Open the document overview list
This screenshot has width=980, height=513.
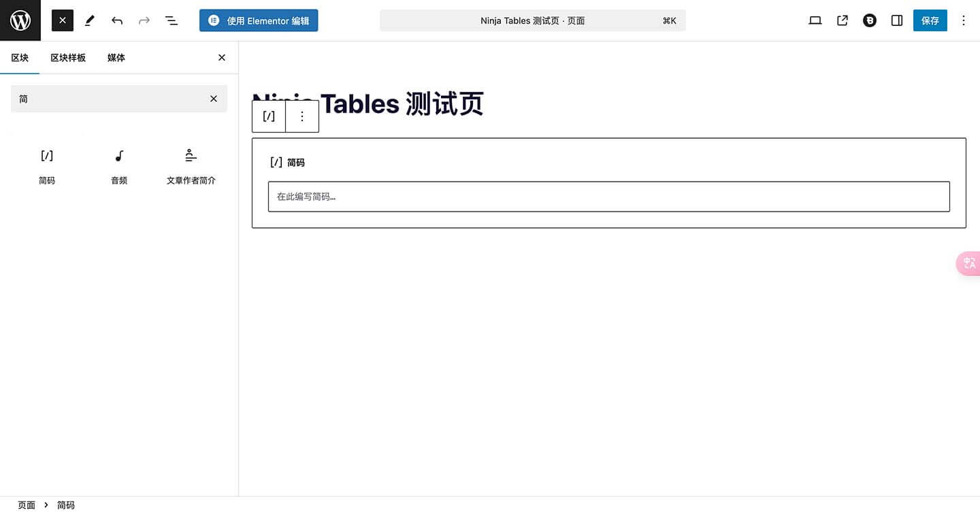tap(171, 20)
